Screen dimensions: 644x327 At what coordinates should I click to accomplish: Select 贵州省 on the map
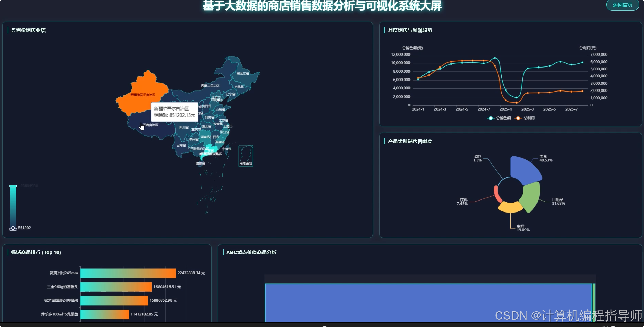[194, 140]
